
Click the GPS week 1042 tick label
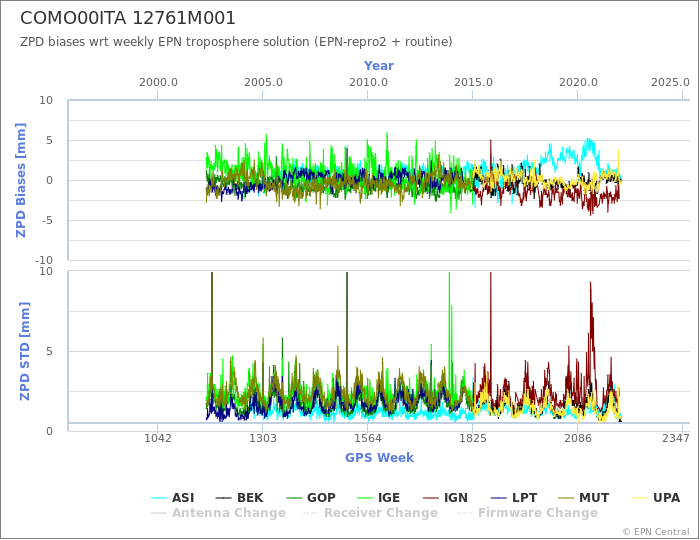(158, 438)
